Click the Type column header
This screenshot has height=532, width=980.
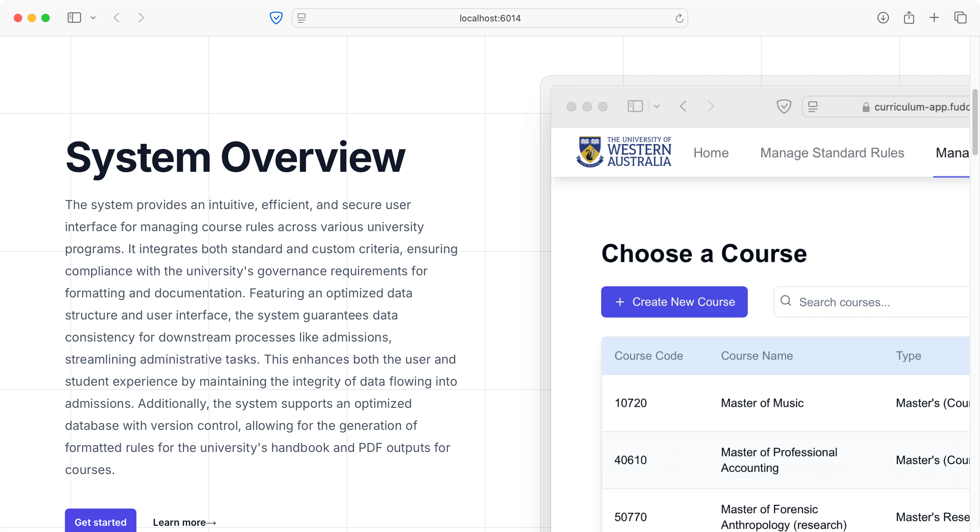click(909, 356)
